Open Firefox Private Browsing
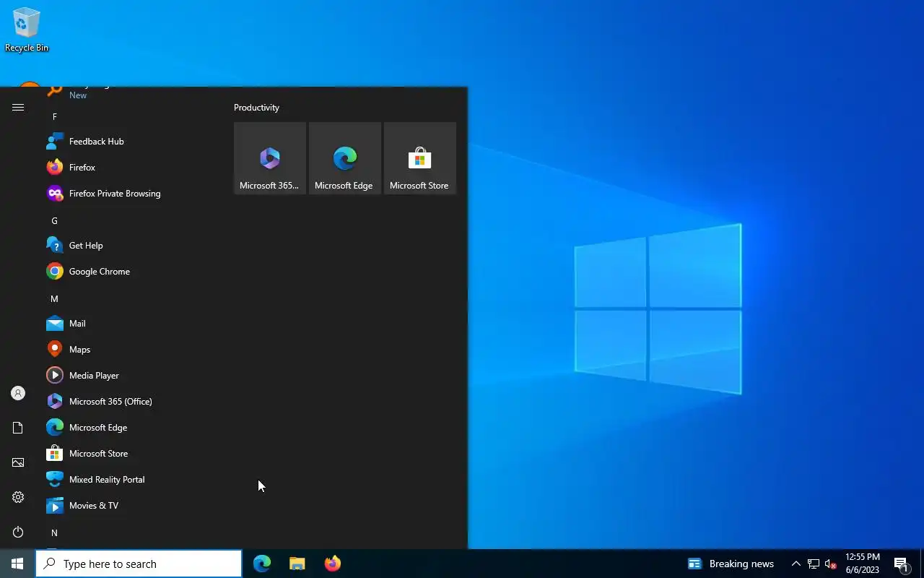Image resolution: width=924 pixels, height=578 pixels. [130, 194]
